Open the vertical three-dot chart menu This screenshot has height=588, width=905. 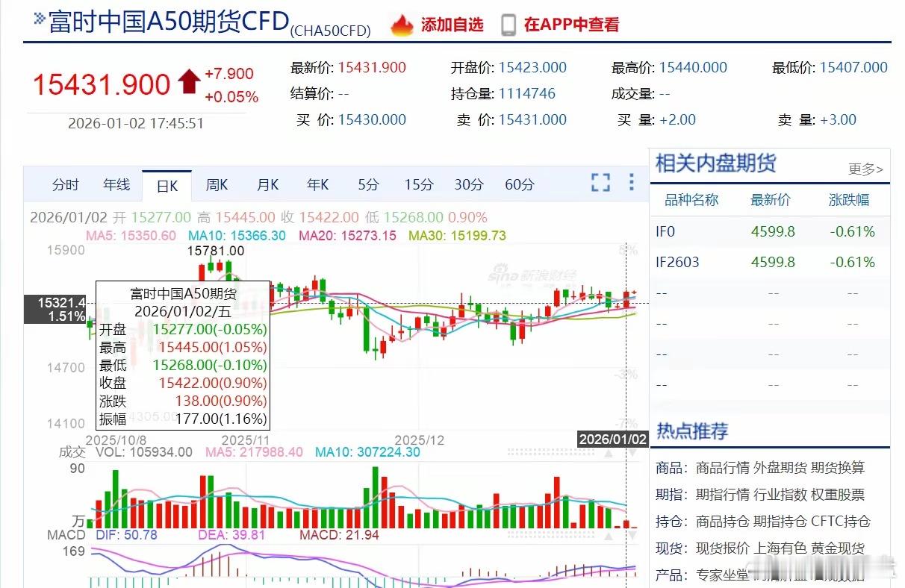[x=631, y=182]
